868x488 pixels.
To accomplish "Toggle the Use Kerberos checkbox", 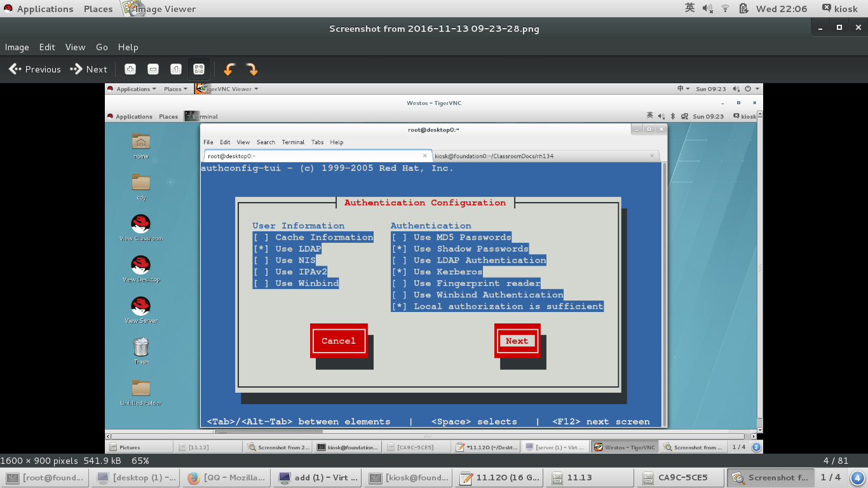I will [x=399, y=271].
